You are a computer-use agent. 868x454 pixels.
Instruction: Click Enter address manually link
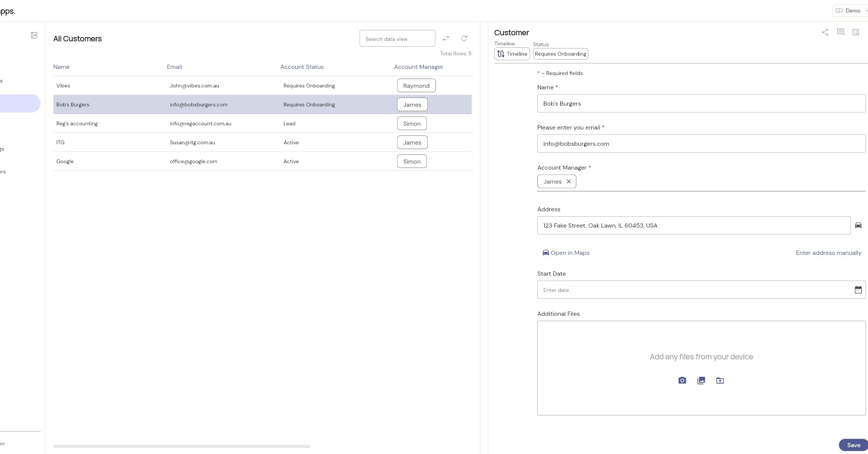tap(828, 253)
